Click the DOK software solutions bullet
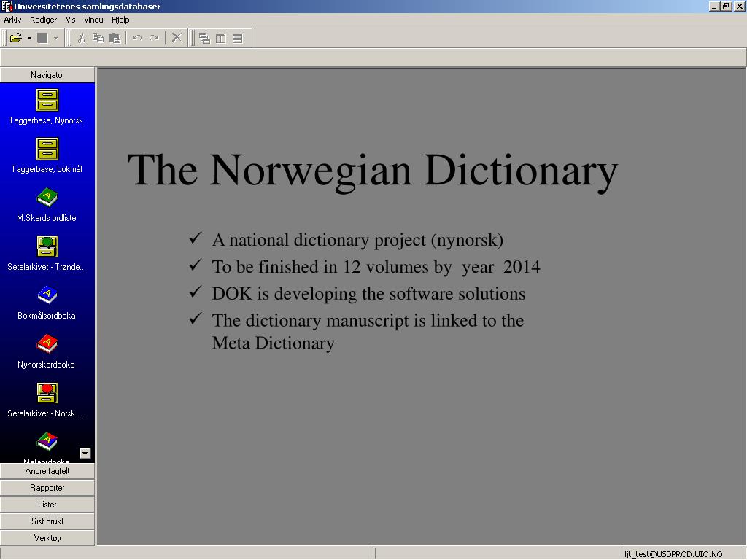Screen dimensions: 747x560 (368, 294)
